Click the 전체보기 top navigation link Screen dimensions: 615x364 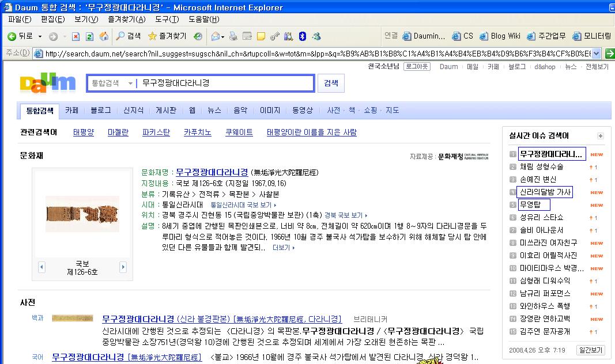[x=597, y=67]
